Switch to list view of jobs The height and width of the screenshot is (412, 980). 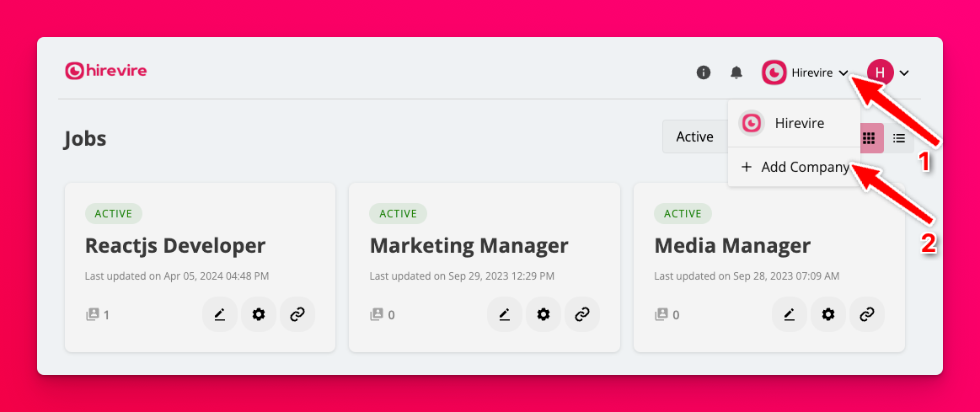[899, 137]
